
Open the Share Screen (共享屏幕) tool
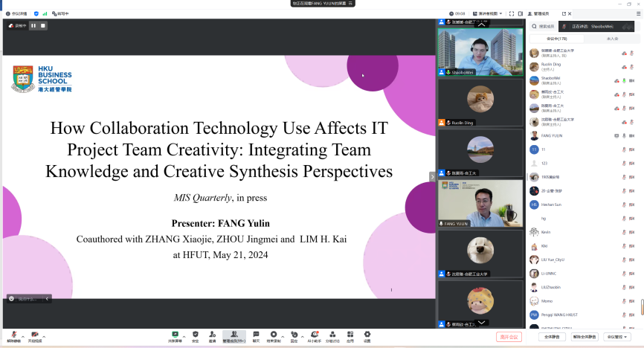click(176, 336)
